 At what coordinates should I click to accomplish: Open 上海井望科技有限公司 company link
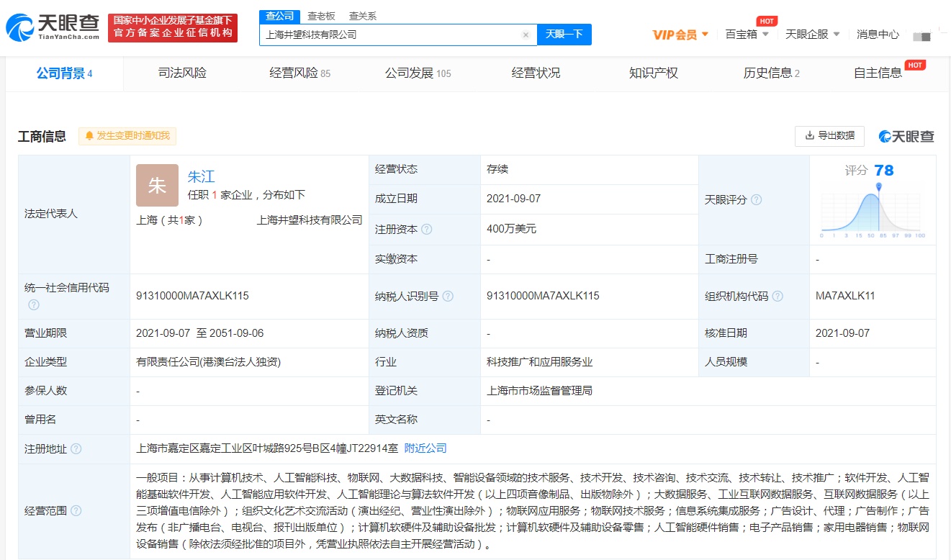pos(310,220)
